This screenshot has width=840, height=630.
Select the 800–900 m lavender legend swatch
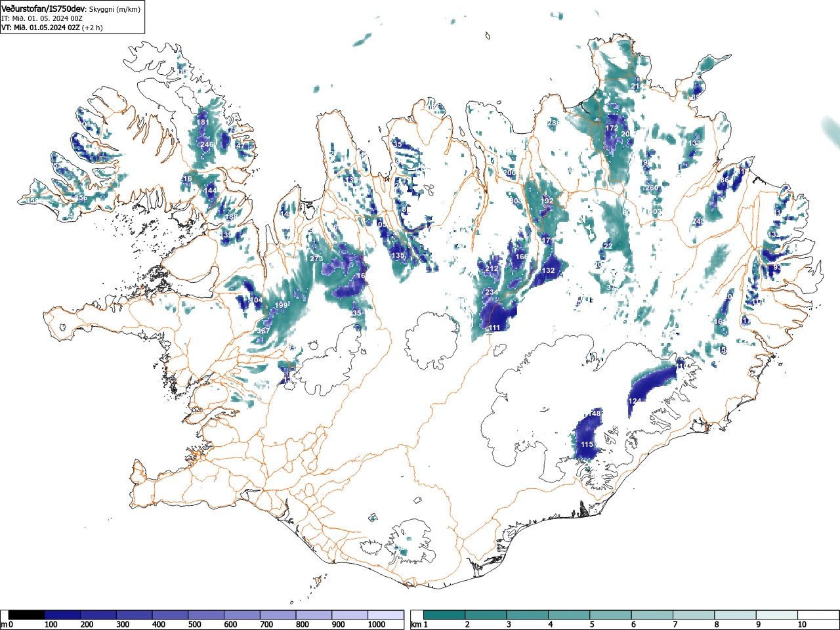[314, 615]
